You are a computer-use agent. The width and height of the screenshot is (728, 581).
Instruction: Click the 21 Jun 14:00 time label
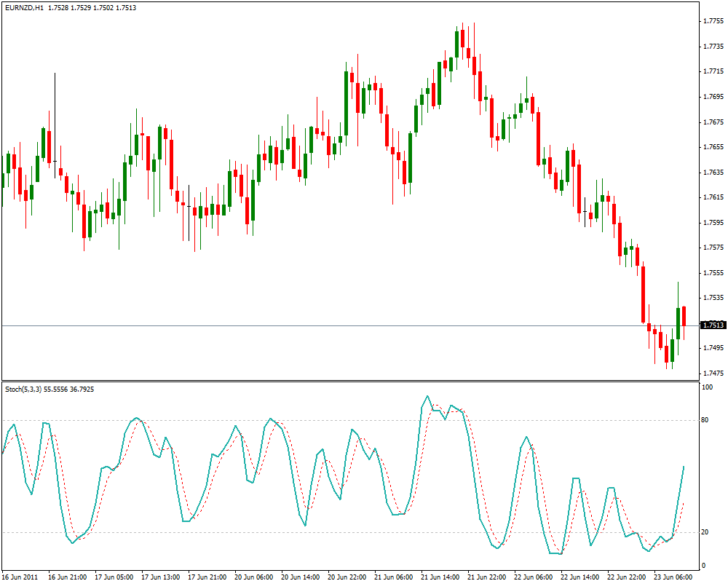[440, 577]
